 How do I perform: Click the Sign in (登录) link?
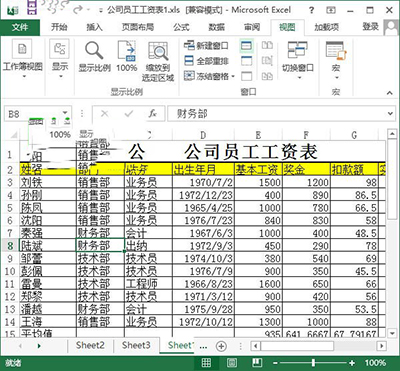click(x=371, y=27)
